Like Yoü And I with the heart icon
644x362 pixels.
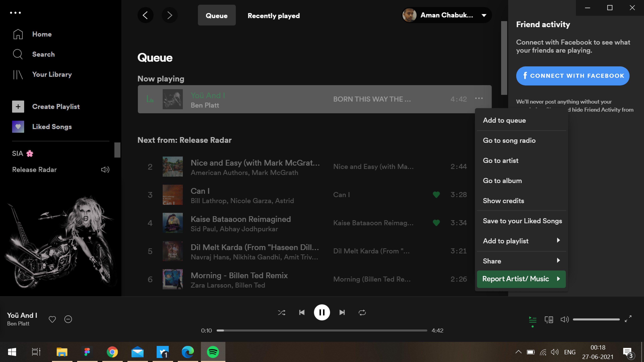coord(52,319)
